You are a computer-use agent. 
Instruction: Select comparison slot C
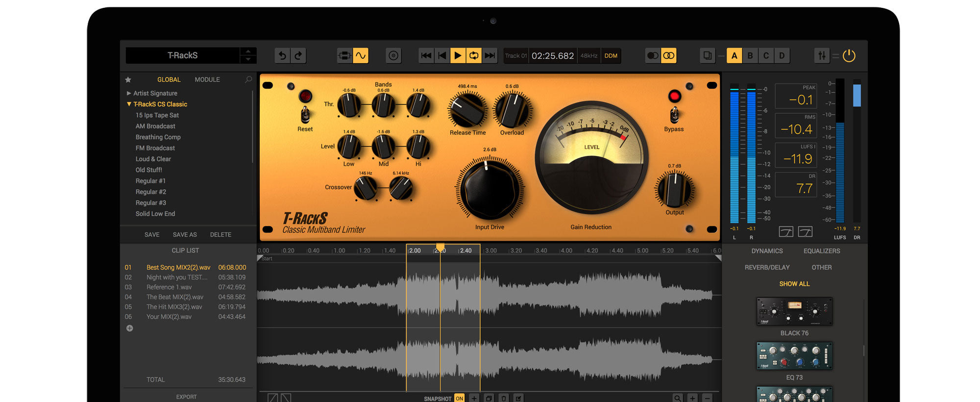tap(766, 55)
